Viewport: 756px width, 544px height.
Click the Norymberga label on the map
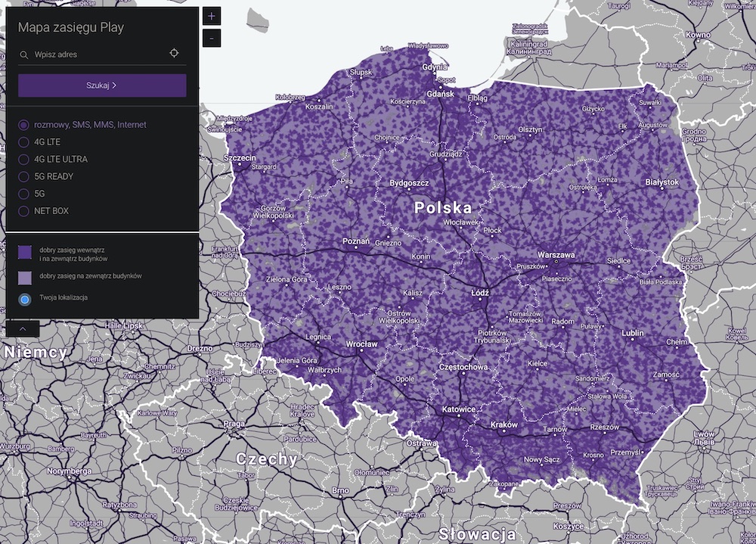pos(70,471)
